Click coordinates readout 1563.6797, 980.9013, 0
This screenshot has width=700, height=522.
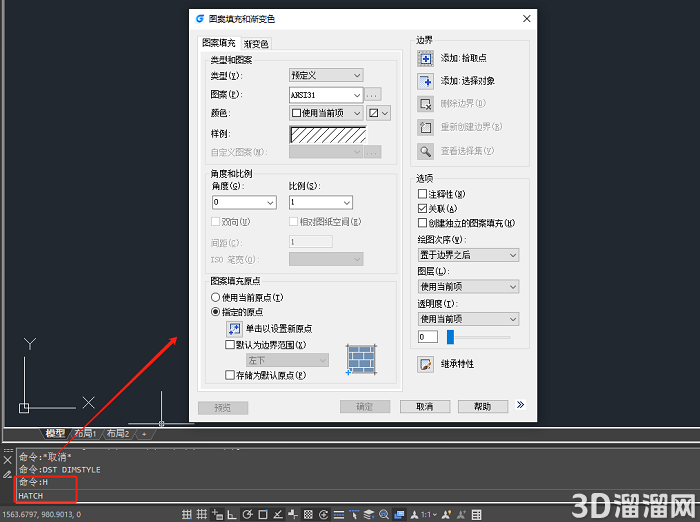click(42, 514)
